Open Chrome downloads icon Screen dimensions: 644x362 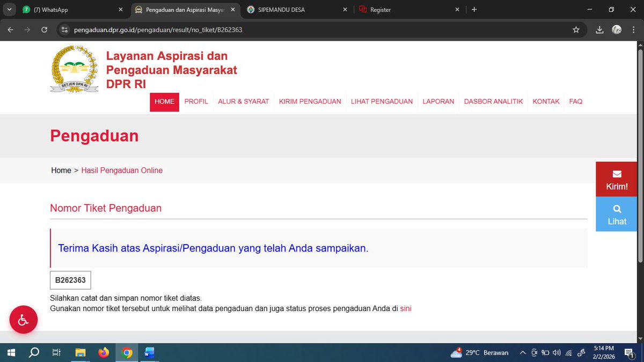600,30
